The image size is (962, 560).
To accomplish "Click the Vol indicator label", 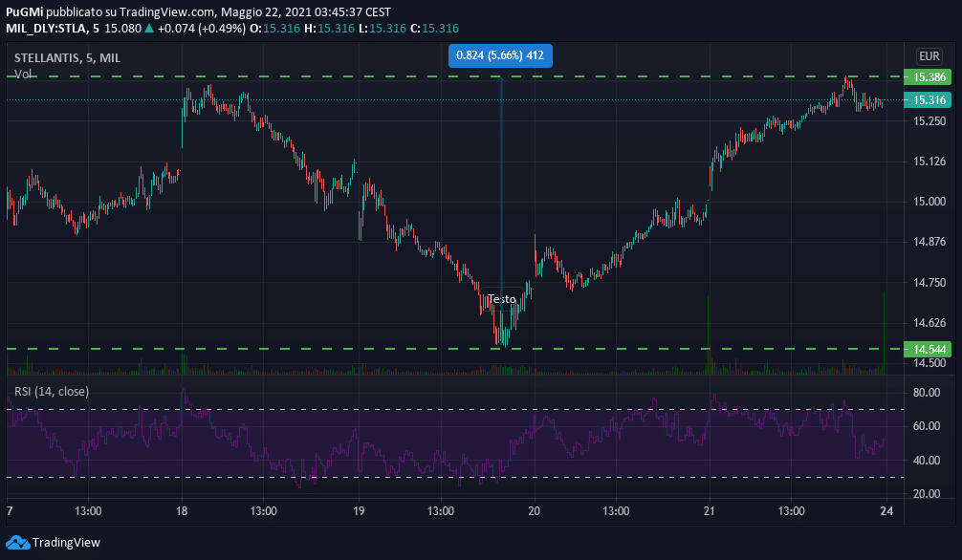I will tap(23, 74).
